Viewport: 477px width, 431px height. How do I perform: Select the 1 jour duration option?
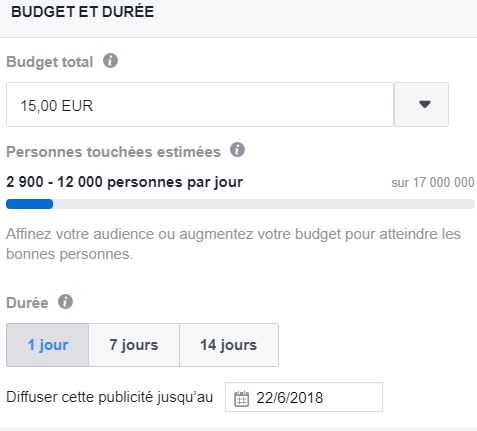tap(48, 345)
